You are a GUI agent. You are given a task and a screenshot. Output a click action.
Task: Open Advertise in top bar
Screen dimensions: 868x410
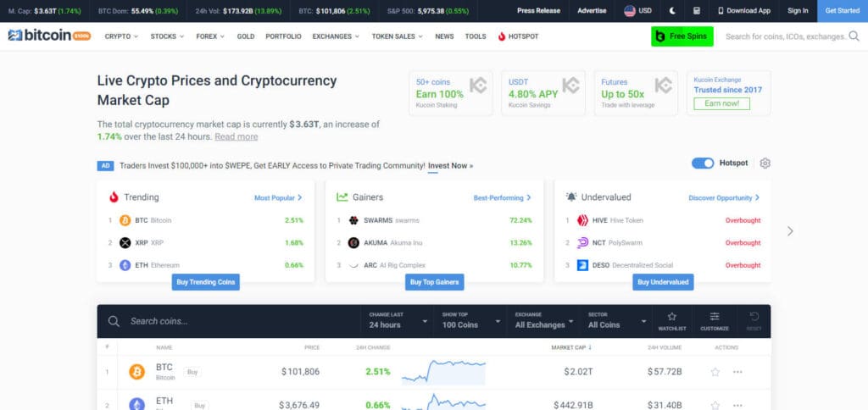click(x=592, y=10)
